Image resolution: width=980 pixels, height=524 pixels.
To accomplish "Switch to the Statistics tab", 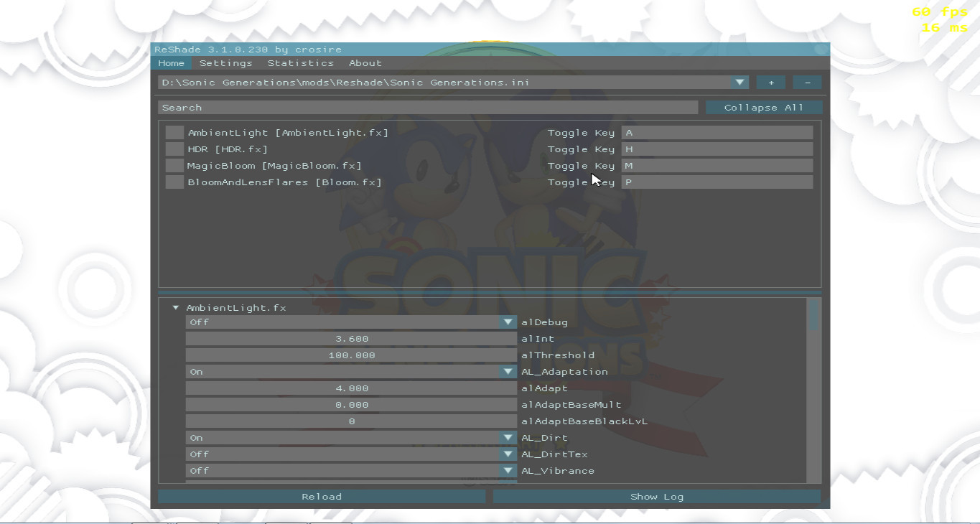I will (301, 63).
